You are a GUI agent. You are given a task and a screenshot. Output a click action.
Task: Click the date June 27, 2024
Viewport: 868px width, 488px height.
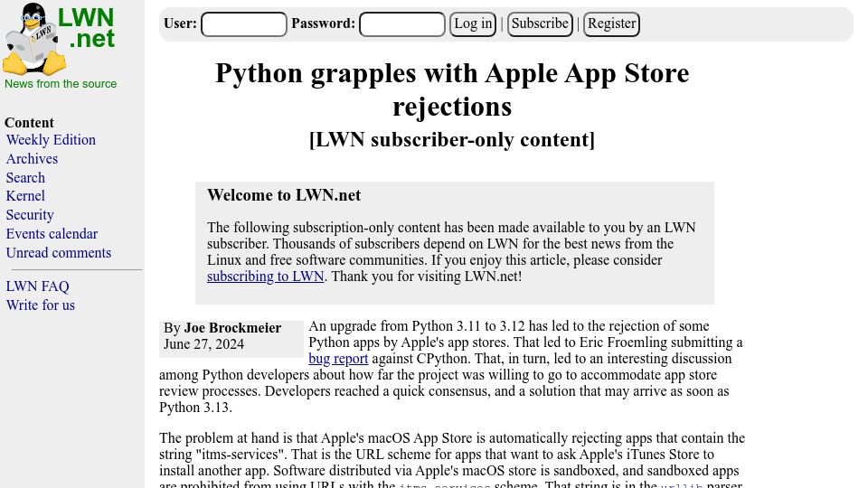pos(203,344)
